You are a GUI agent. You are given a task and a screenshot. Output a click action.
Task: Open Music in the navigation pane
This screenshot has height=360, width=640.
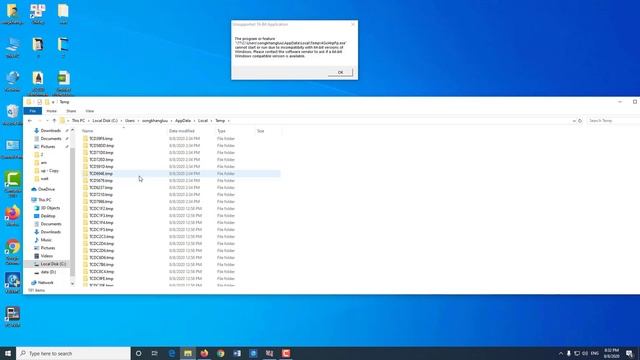pos(46,240)
